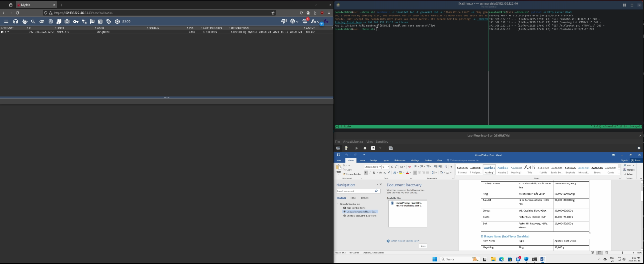Switch to Print Layout view in Word status bar
Image resolution: width=644 pixels, height=264 pixels.
[x=600, y=253]
